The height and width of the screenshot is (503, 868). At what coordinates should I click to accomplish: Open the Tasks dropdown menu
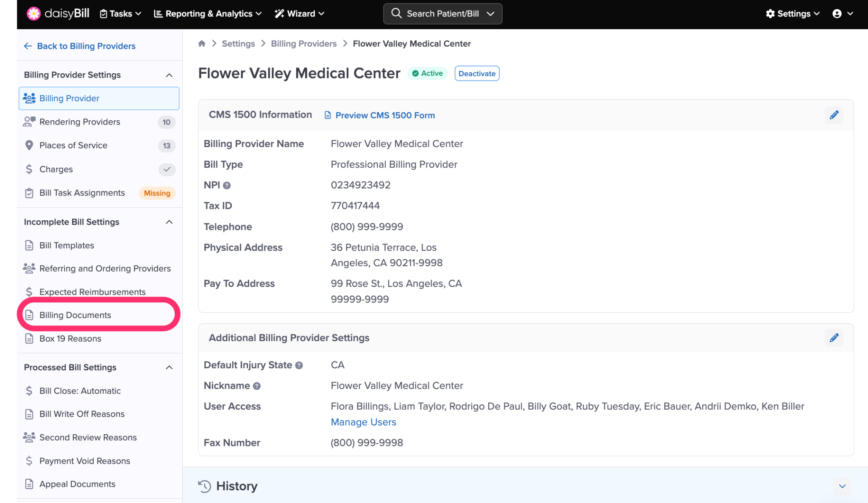point(120,14)
